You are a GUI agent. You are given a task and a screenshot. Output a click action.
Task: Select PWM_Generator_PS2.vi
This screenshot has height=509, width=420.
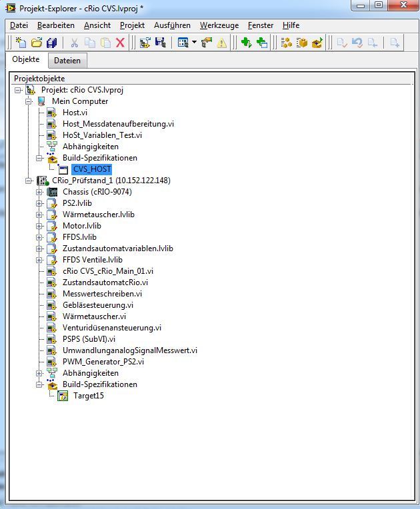103,362
